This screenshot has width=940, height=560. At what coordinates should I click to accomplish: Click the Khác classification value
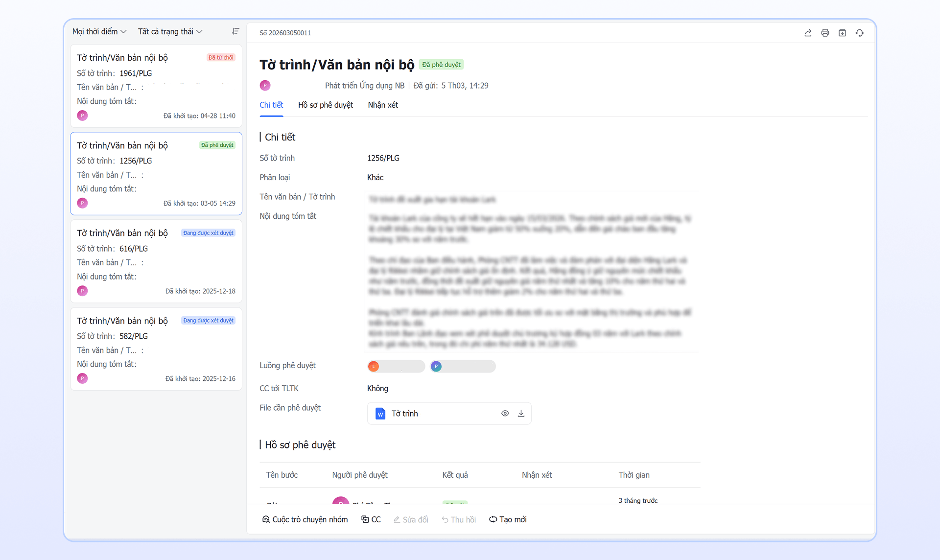[376, 177]
